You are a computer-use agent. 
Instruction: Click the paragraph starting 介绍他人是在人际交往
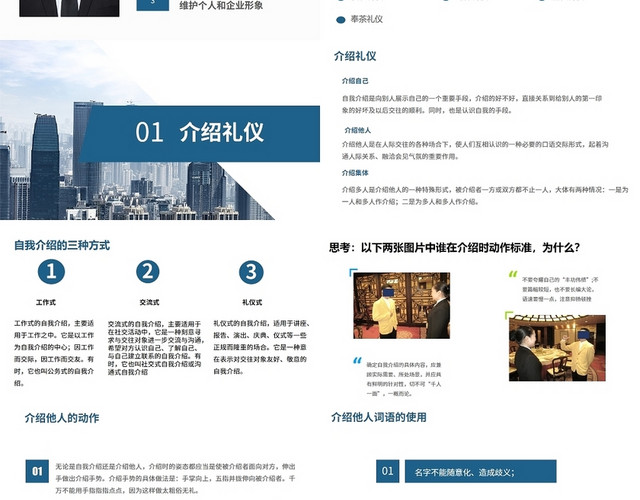click(x=475, y=150)
